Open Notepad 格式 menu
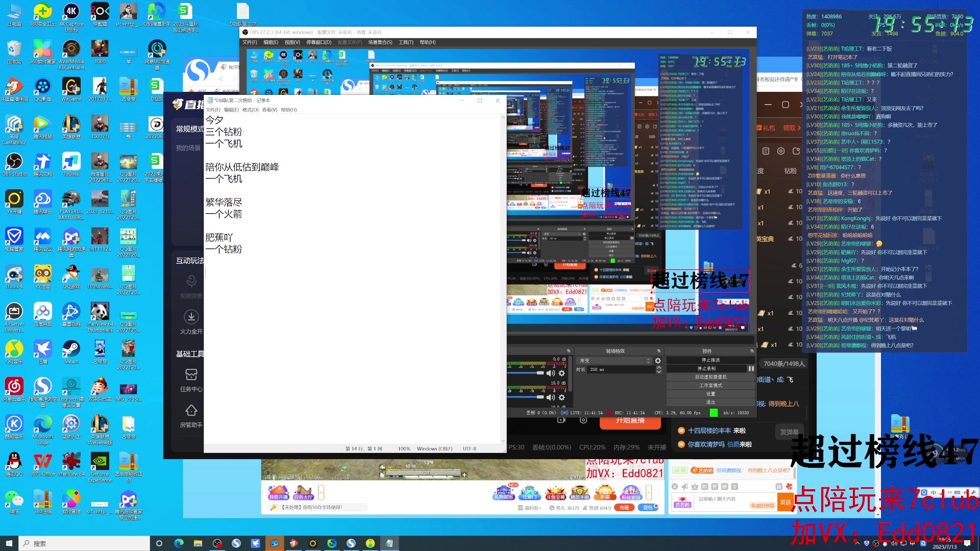Viewport: 980px width, 551px height. tap(250, 110)
